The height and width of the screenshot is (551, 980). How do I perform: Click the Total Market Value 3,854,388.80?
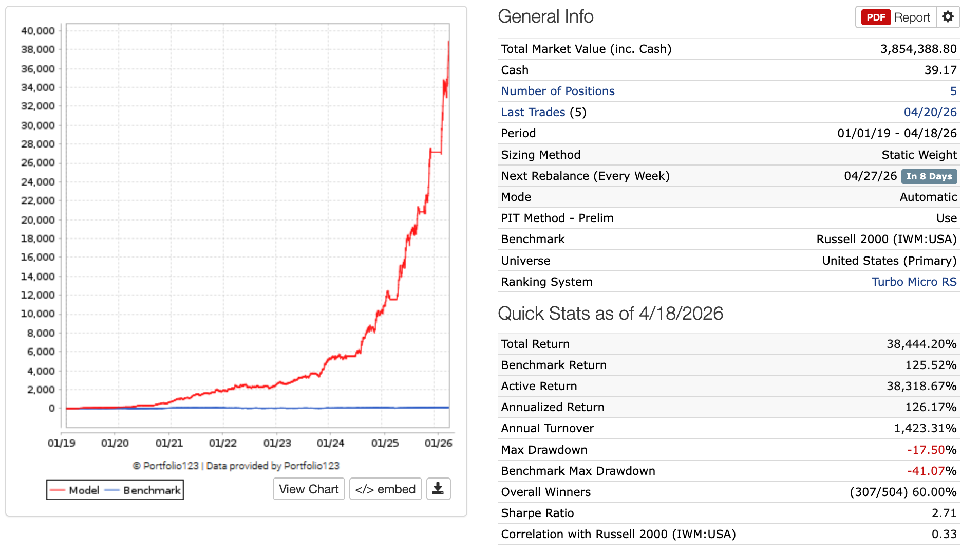918,49
